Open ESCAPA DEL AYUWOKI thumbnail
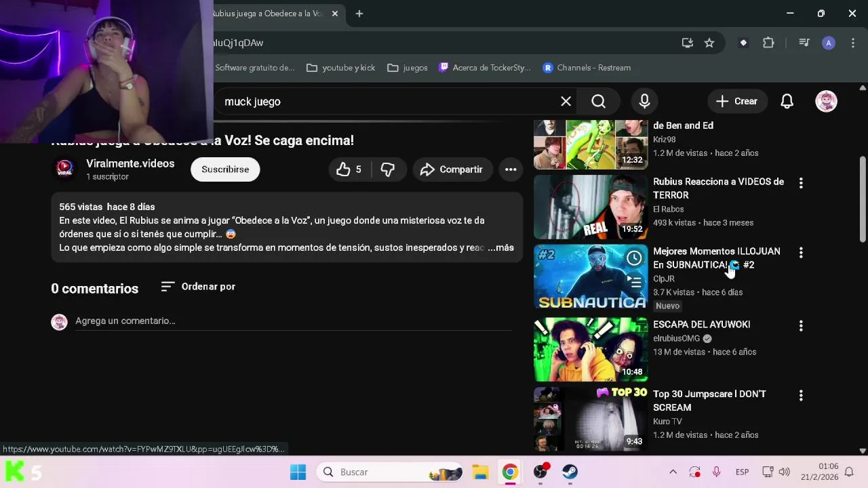 click(591, 350)
